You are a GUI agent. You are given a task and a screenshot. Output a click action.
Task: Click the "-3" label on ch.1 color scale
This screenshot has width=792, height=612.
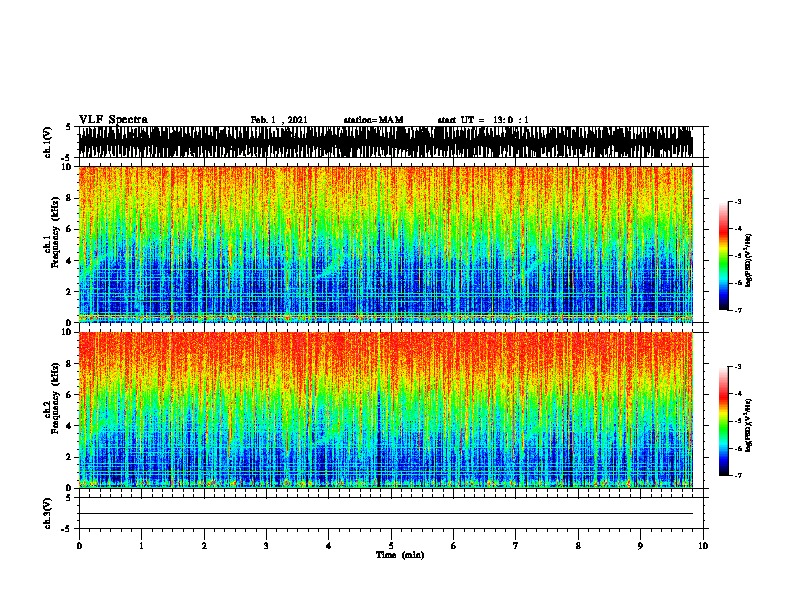[737, 201]
